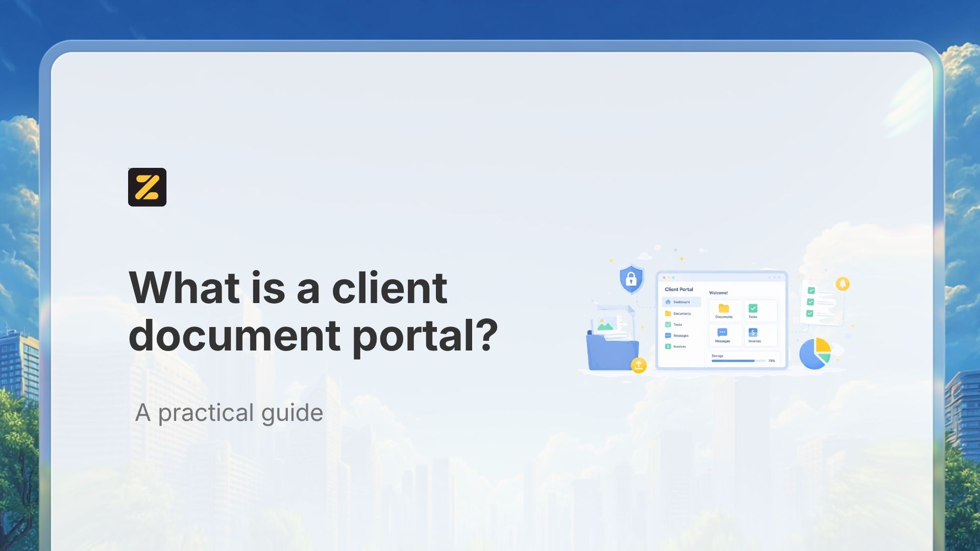This screenshot has width=980, height=551.
Task: Toggle the bottom checkbox in the floating checklist
Action: 810,313
